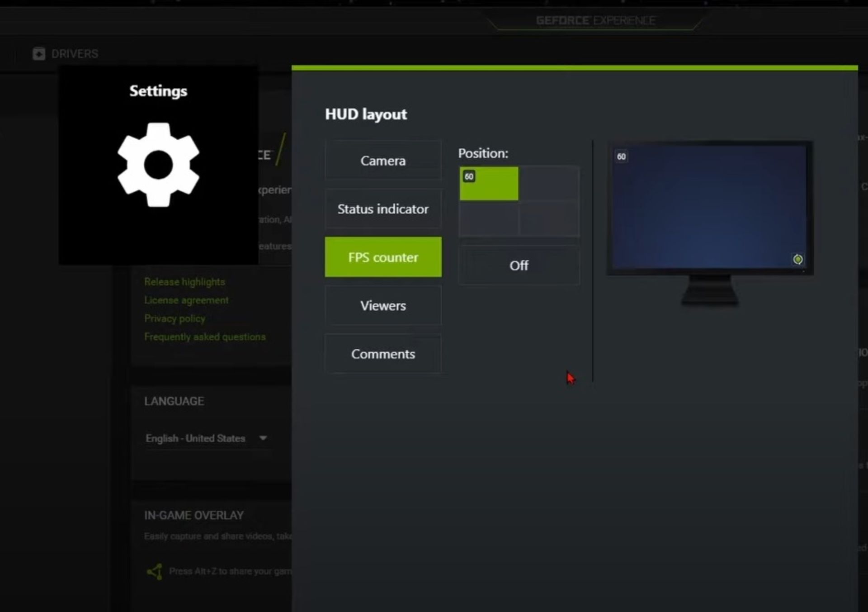Image resolution: width=868 pixels, height=612 pixels.
Task: Choose bottom-left position quadrant
Action: [x=489, y=219]
